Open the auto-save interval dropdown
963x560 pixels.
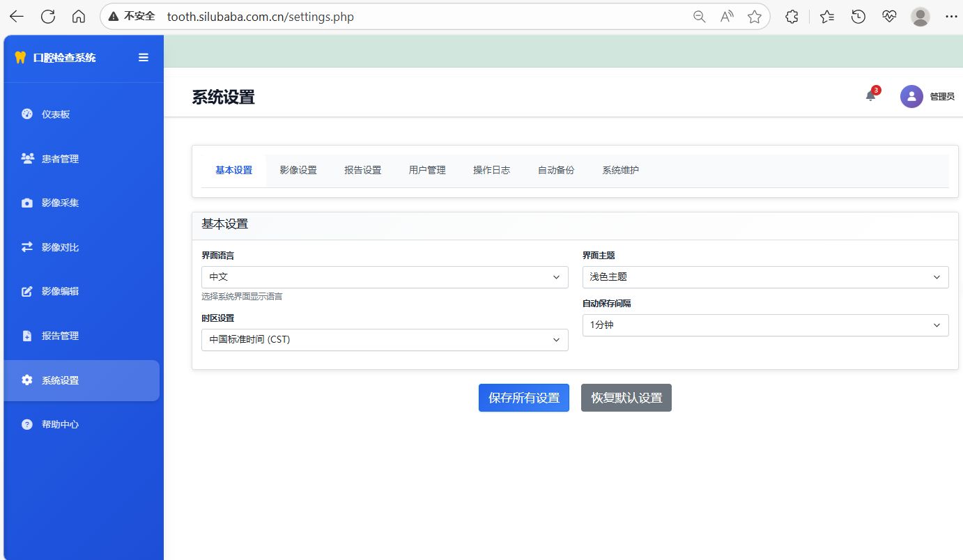(765, 325)
